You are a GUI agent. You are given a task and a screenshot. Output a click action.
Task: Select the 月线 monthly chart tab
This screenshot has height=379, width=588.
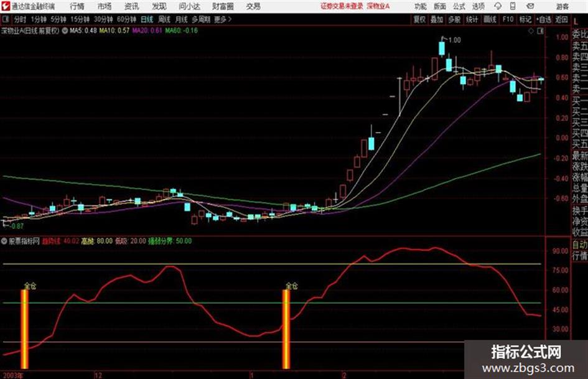pos(182,19)
